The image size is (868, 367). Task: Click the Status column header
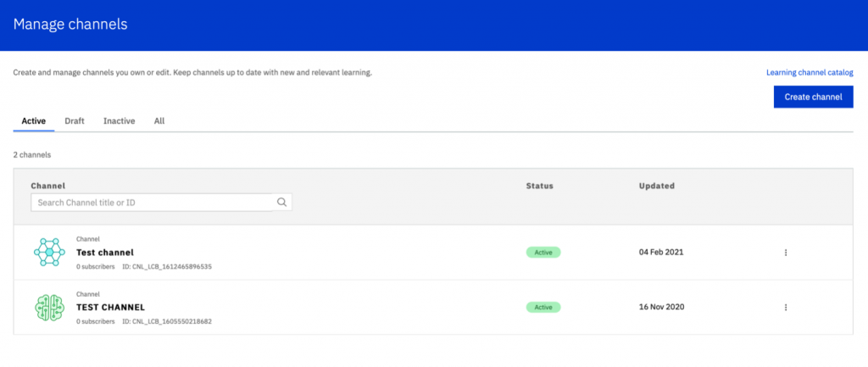540,186
